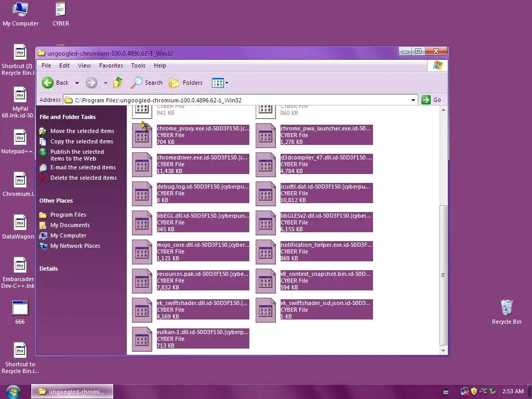Collapse the File and Folder Tasks section

point(68,117)
